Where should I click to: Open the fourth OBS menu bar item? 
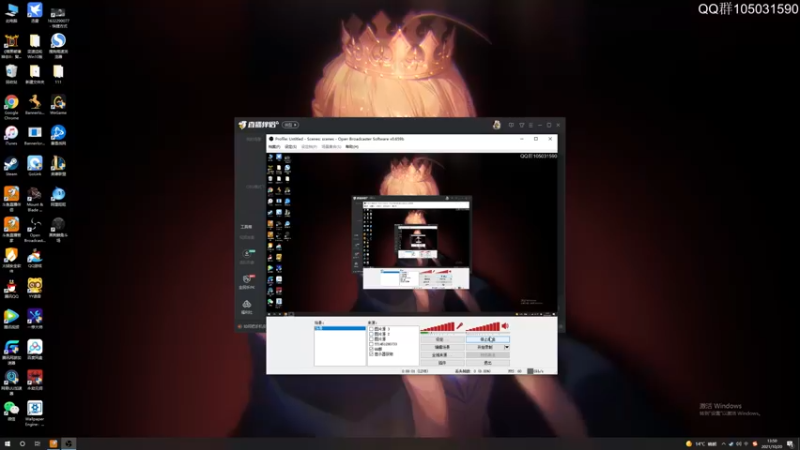click(331, 147)
